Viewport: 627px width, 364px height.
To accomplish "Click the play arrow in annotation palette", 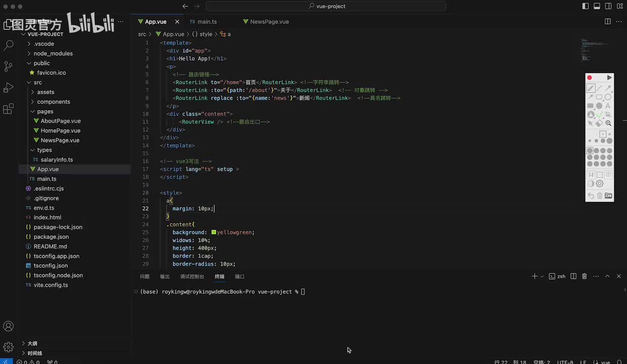I will [x=609, y=77].
